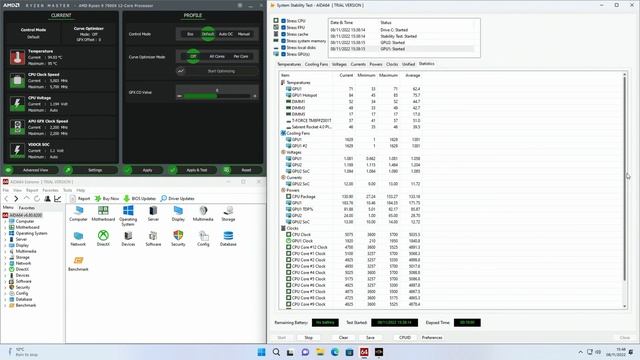
Task: Open the Storage category icon in AIDA64
Action: (x=228, y=211)
